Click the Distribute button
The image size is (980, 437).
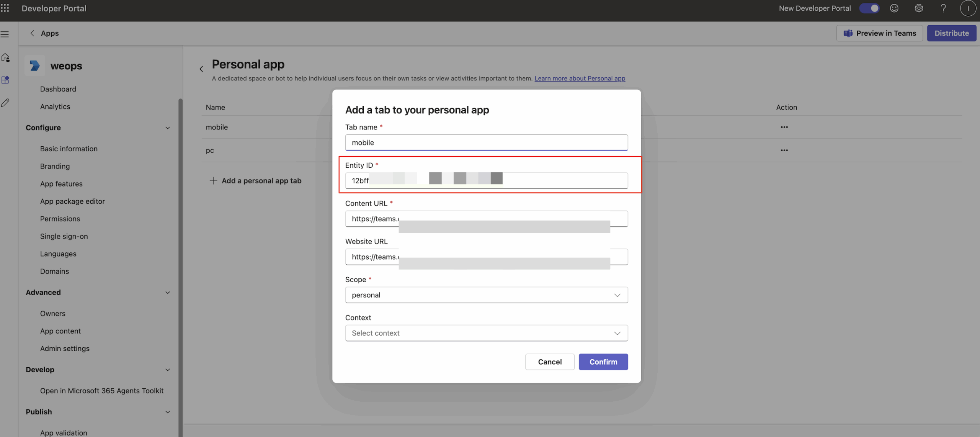pyautogui.click(x=951, y=33)
